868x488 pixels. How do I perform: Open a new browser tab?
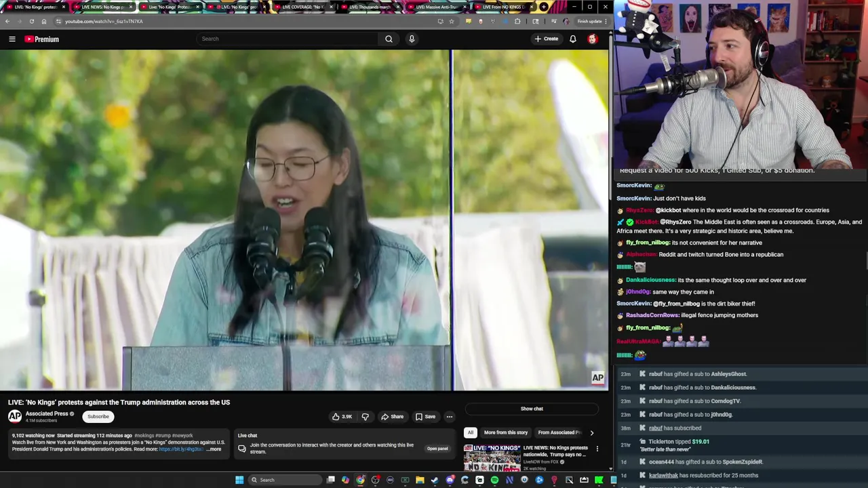[544, 7]
